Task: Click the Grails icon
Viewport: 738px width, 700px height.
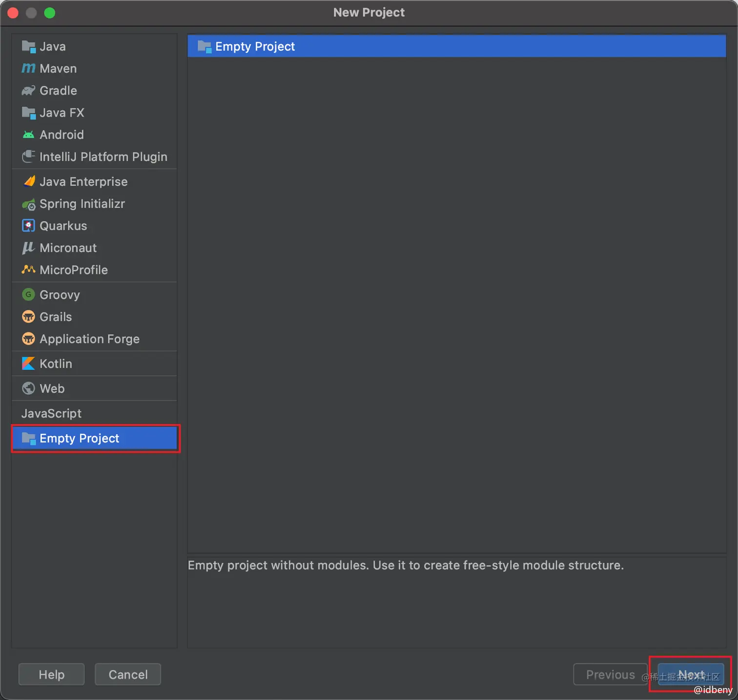Action: pos(28,317)
